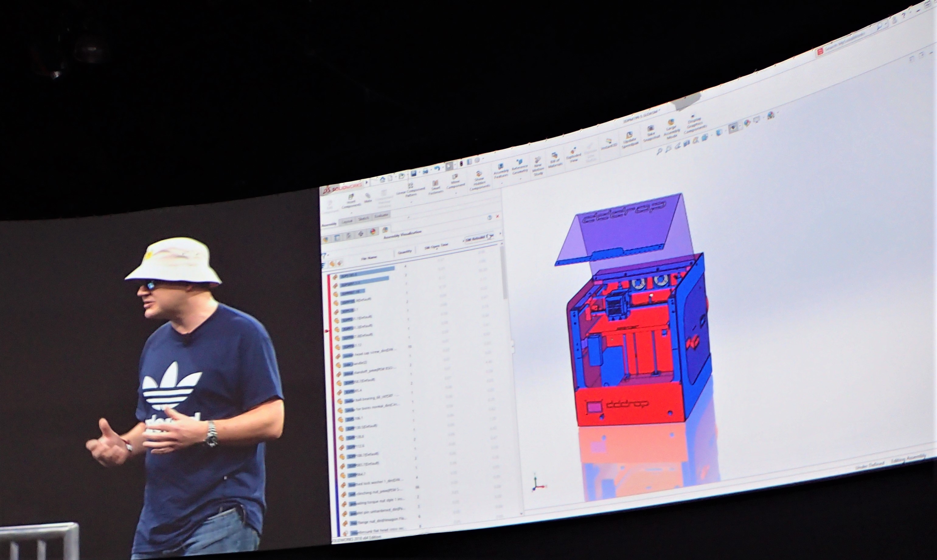Click the Quantity column header
The height and width of the screenshot is (560, 937).
(405, 251)
